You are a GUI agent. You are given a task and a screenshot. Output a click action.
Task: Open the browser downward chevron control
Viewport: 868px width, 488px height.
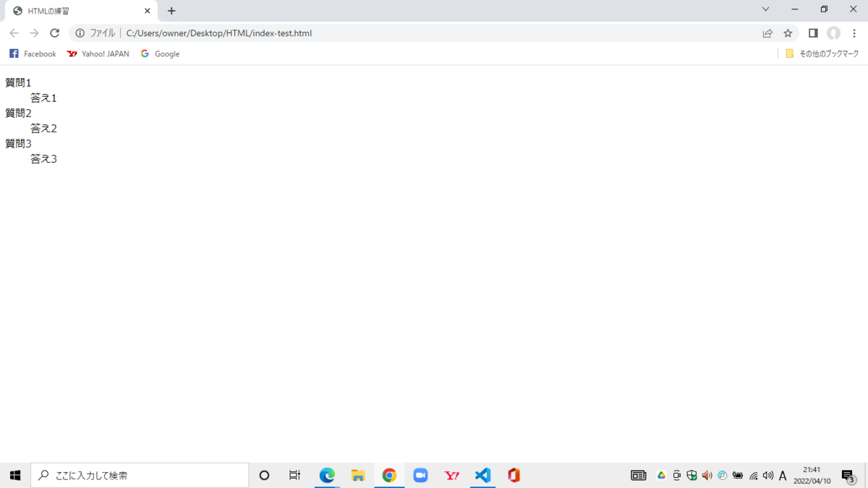pyautogui.click(x=765, y=11)
